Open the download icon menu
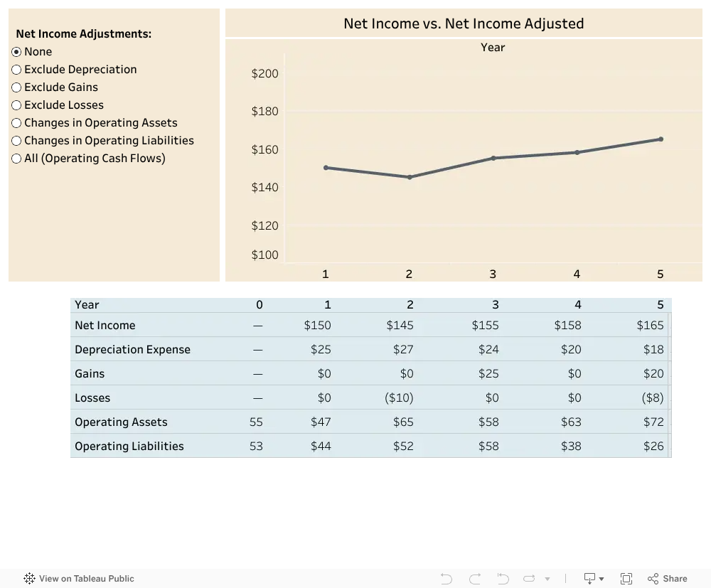 (x=589, y=579)
